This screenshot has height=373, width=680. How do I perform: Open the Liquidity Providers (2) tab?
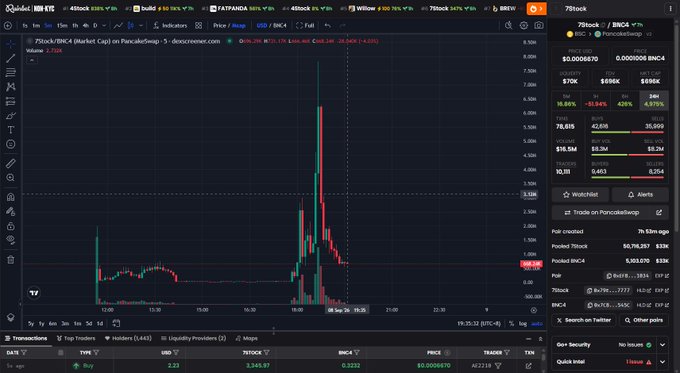(193, 338)
